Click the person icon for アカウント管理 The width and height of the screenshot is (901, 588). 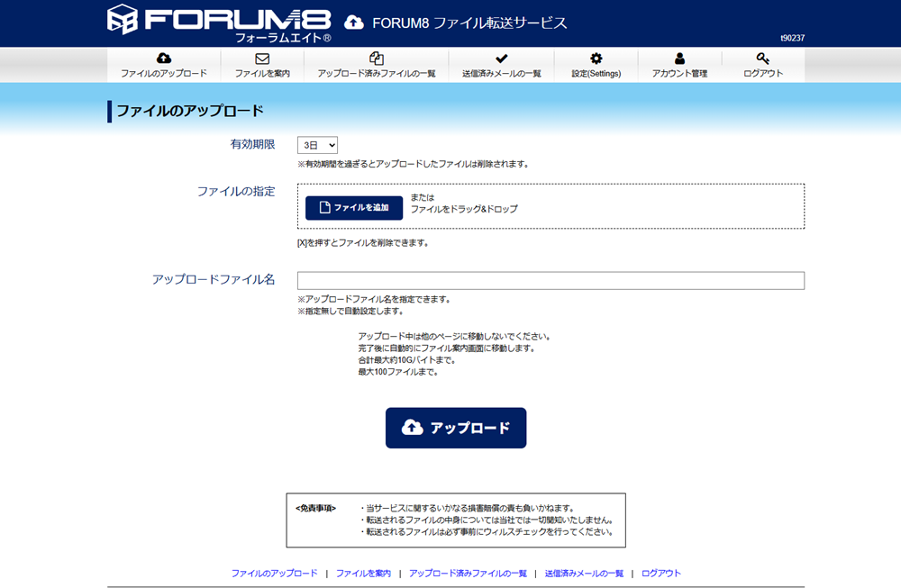point(679,59)
